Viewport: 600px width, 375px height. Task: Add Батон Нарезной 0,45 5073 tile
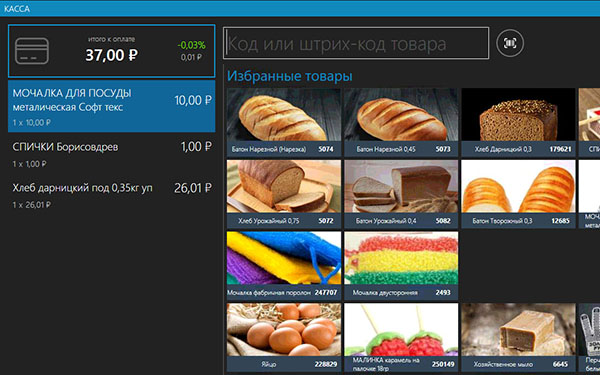pyautogui.click(x=401, y=122)
